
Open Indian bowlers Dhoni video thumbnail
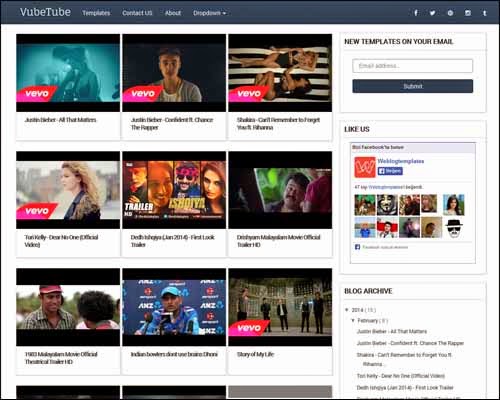[x=174, y=307]
